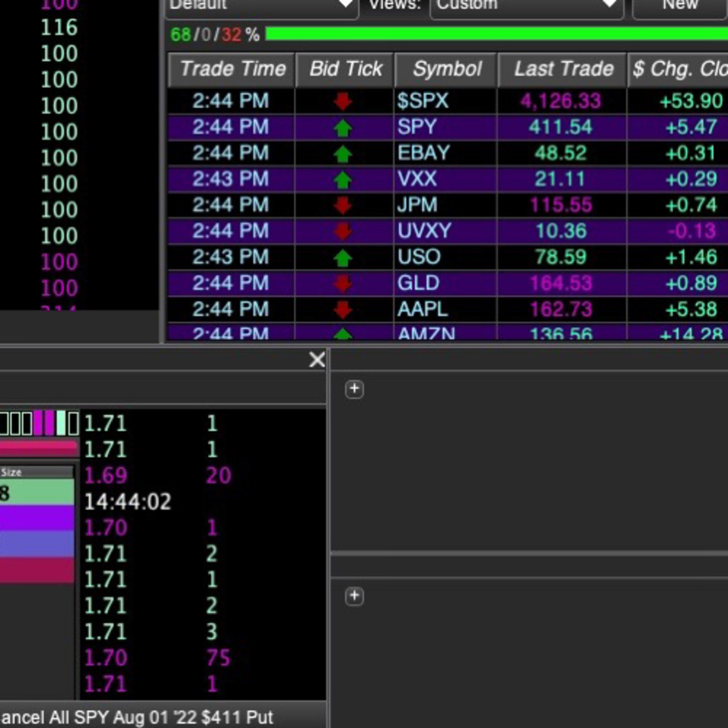This screenshot has width=728, height=728.
Task: Click the -0.13 change value for UVXY
Action: click(692, 231)
